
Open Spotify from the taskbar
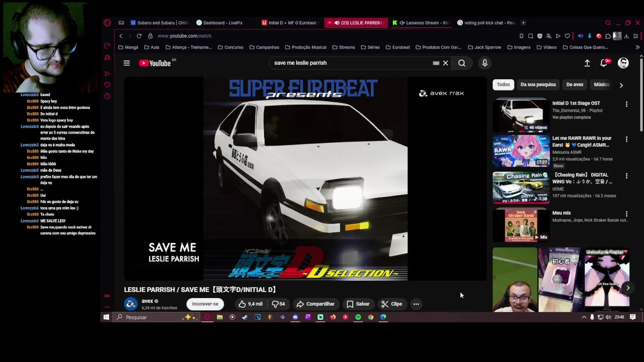[x=358, y=317]
